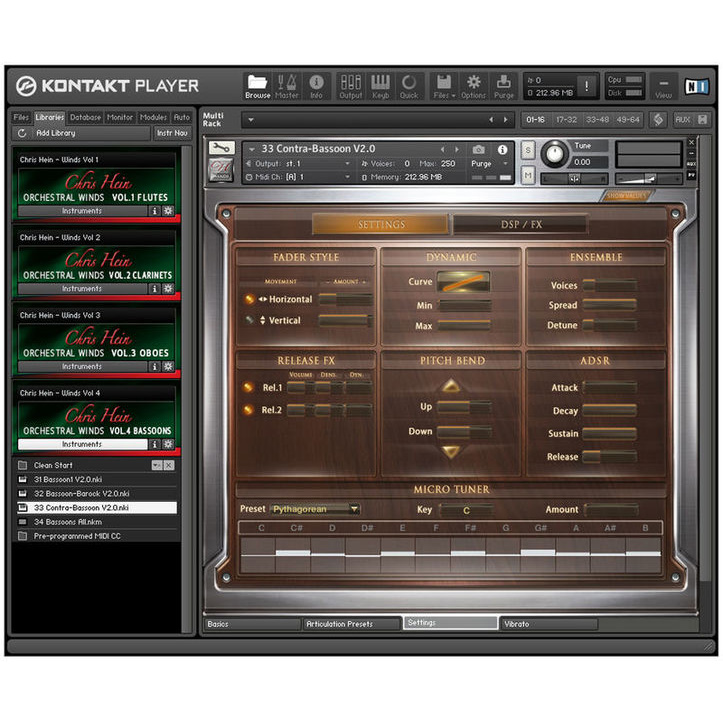
Task: Click the exclamation panic button
Action: [586, 86]
